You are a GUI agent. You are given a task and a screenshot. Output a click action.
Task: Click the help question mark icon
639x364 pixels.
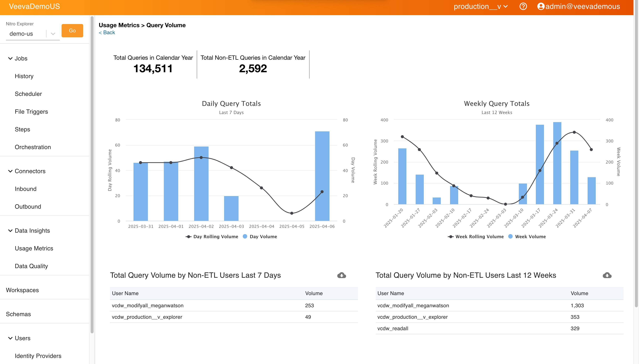click(523, 6)
